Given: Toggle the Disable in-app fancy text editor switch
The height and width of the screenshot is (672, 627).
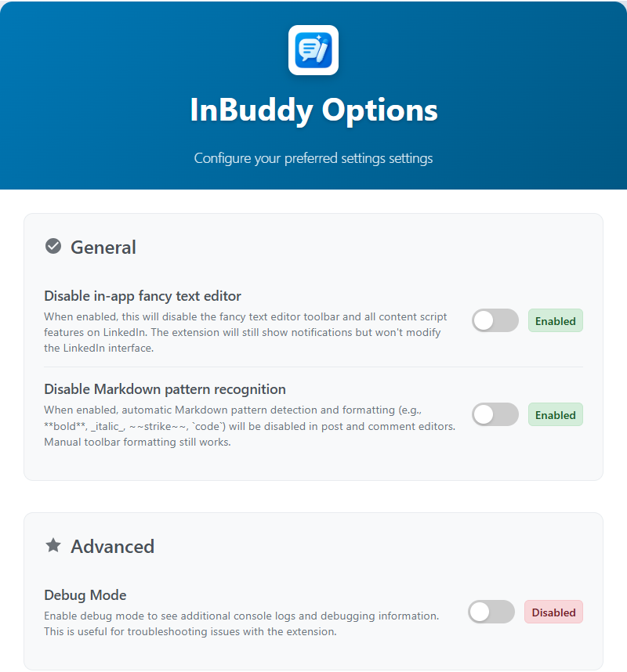Looking at the screenshot, I should pos(495,320).
